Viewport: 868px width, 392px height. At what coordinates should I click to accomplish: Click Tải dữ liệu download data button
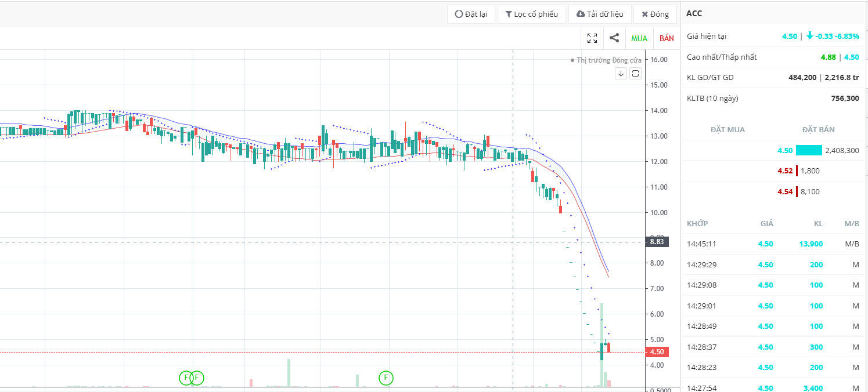pyautogui.click(x=600, y=14)
